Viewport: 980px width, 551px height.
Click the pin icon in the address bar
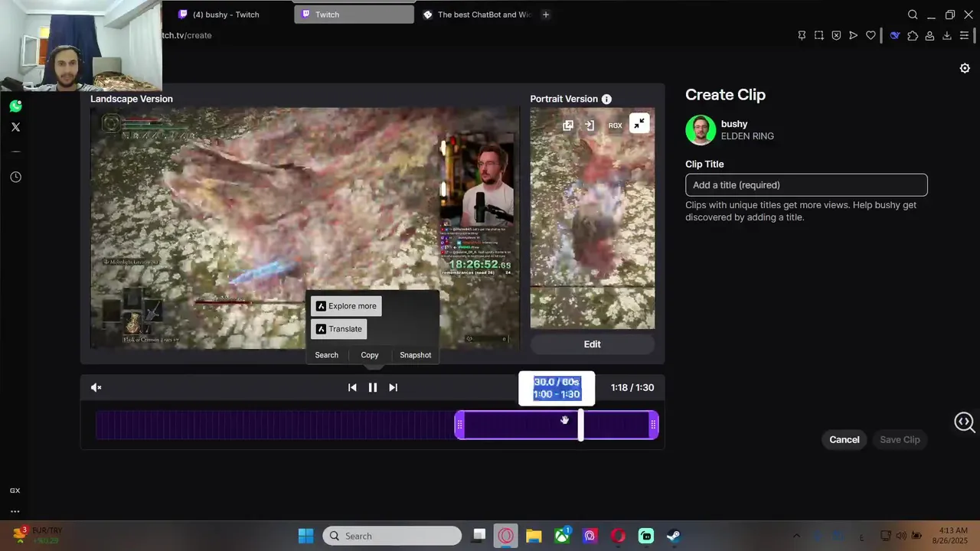click(802, 35)
